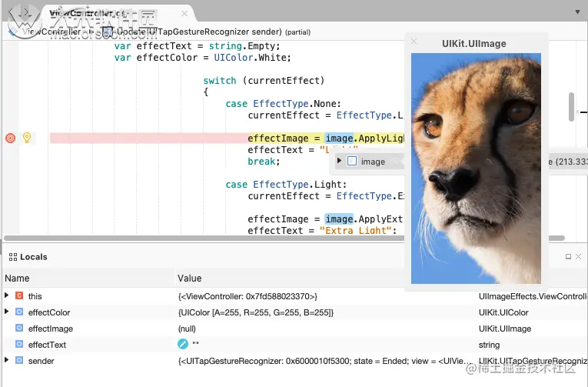Click the UIKit.UIColor type cell
The width and height of the screenshot is (588, 387).
(503, 312)
